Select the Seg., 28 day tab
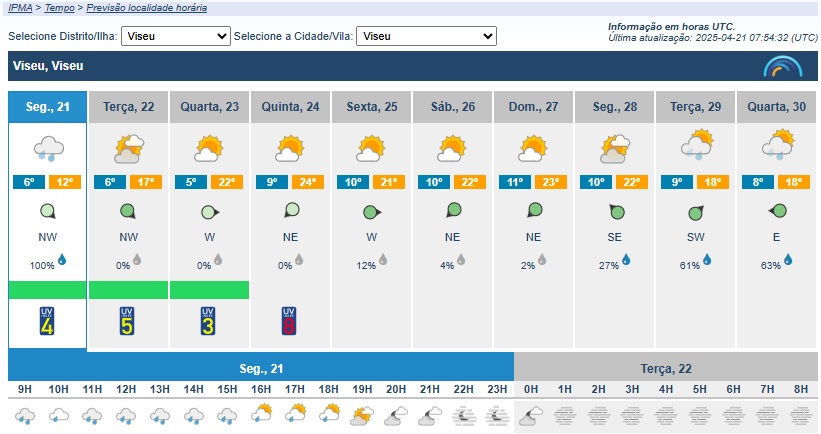This screenshot has height=434, width=821. 615,107
